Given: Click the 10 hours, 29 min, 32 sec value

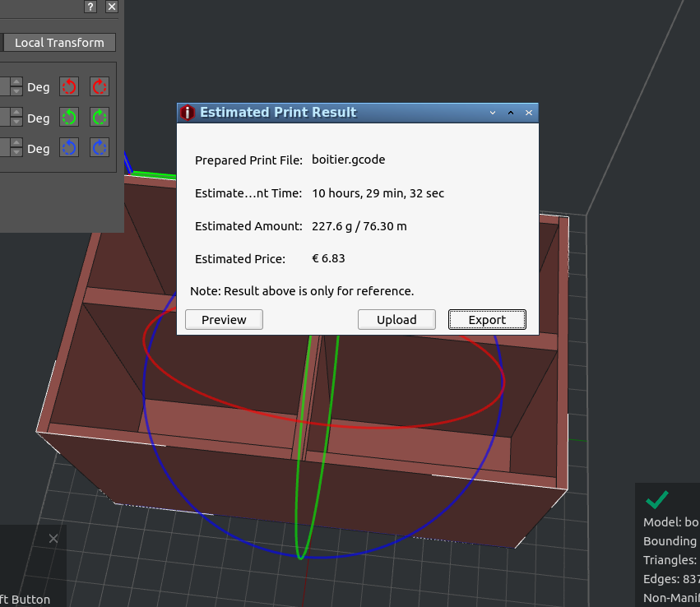Looking at the screenshot, I should pyautogui.click(x=378, y=193).
